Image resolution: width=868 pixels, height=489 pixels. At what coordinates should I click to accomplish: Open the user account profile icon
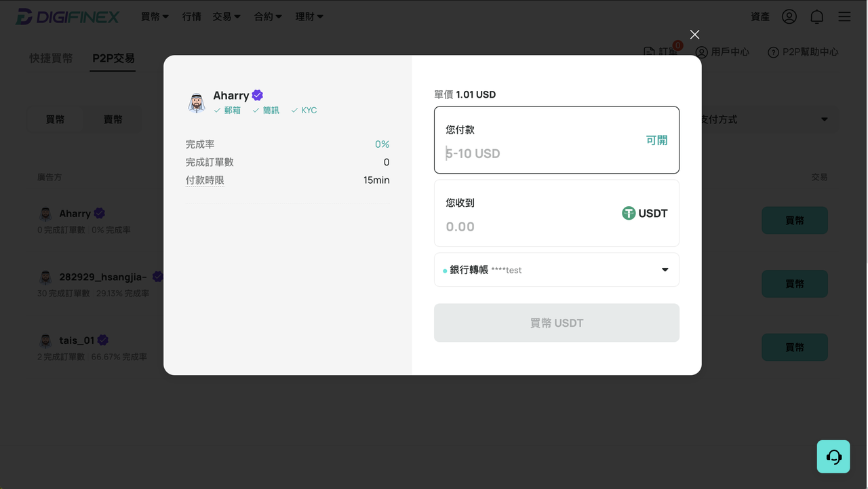789,17
